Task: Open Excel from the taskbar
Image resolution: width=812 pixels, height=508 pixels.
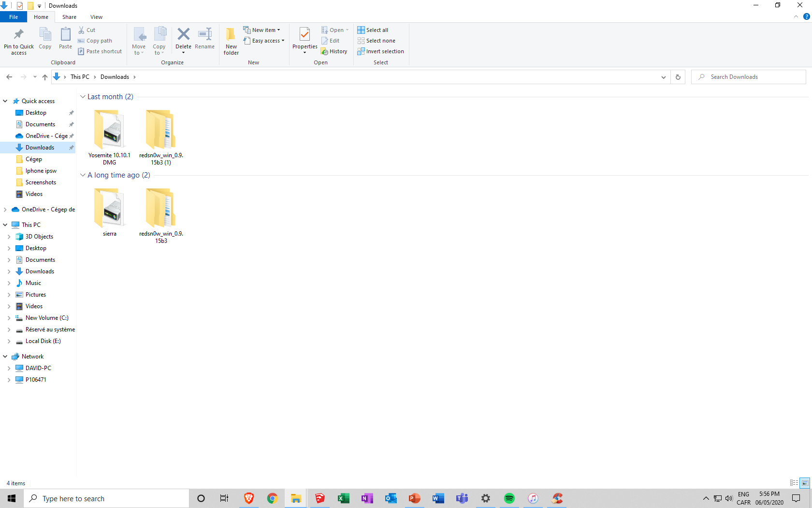Action: 344,498
